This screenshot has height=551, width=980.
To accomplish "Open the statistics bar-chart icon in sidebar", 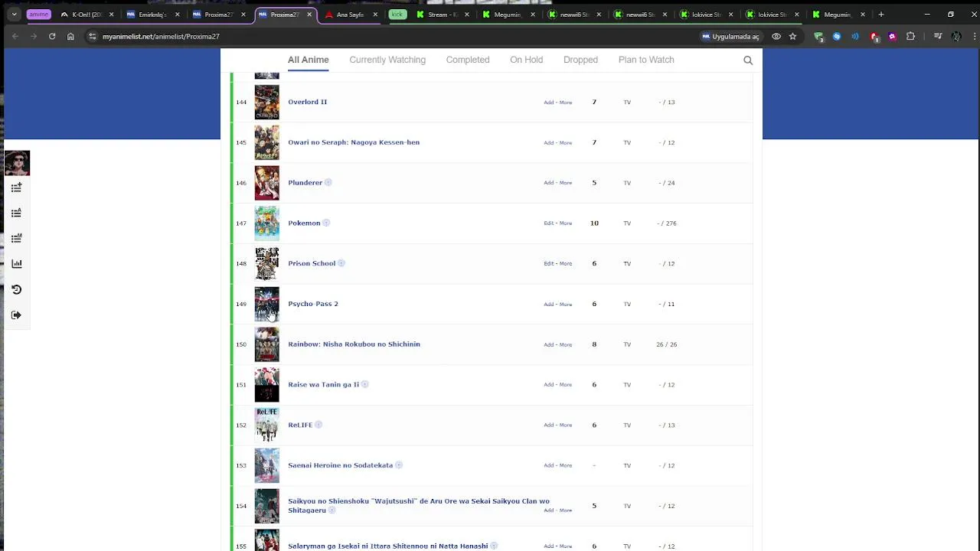I will point(16,264).
